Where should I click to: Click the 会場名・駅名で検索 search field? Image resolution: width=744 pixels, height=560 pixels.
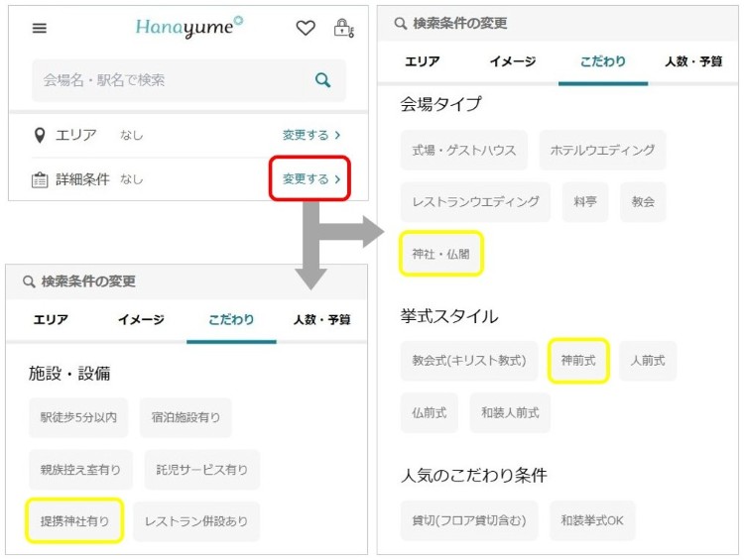169,80
